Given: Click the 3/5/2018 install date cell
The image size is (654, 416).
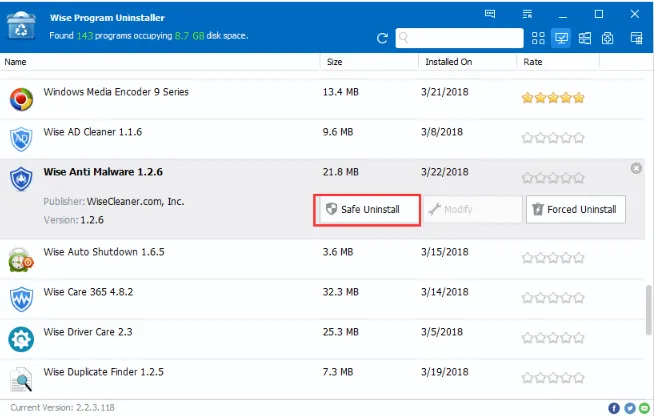Looking at the screenshot, I should tap(442, 332).
